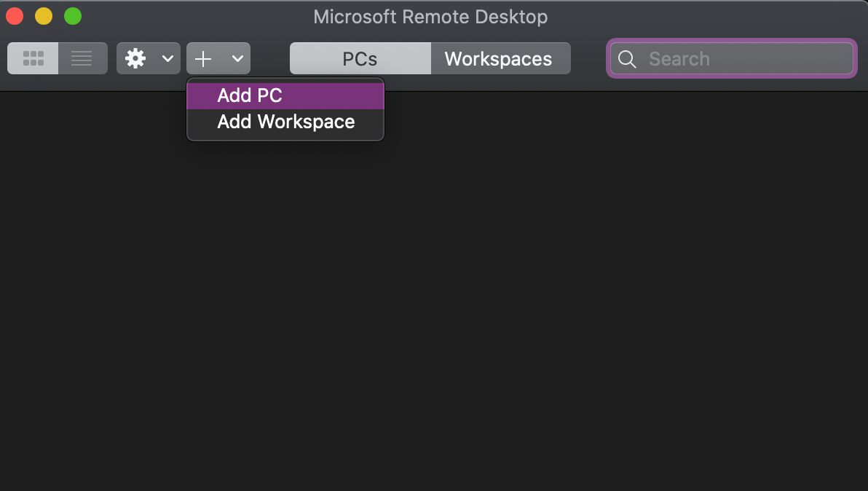The image size is (868, 491).
Task: Close the Microsoft Remote Desktop window
Action: 14,16
